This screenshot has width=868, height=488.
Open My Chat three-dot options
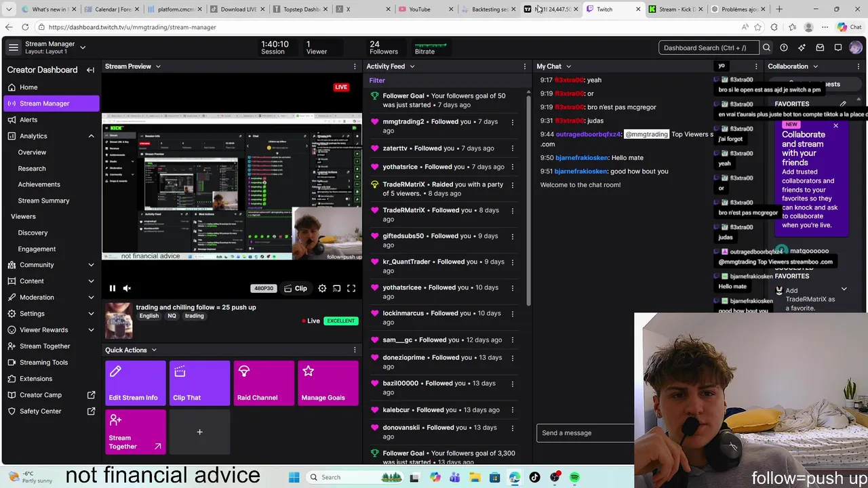756,66
